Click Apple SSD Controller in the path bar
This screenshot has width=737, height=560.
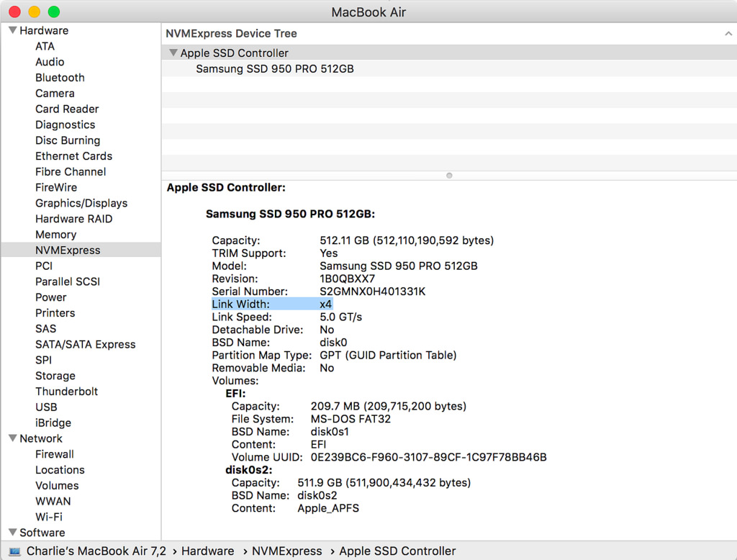pyautogui.click(x=397, y=551)
